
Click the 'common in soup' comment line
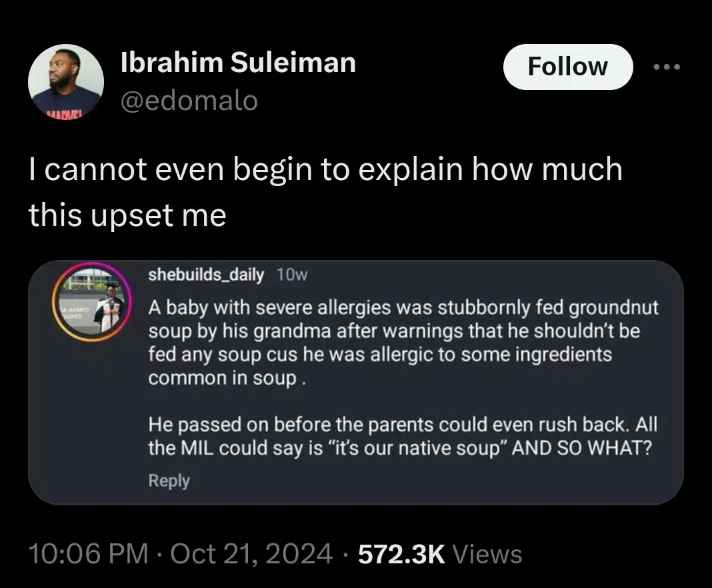point(227,378)
